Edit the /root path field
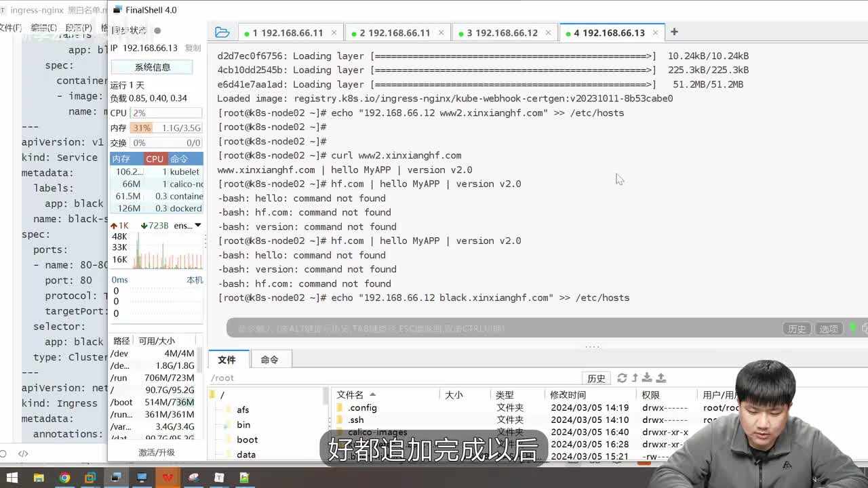 tap(395, 378)
